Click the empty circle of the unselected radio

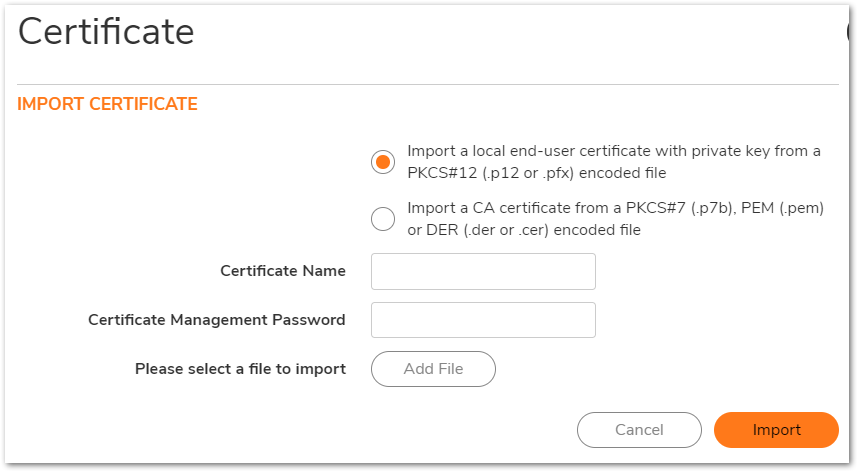pyautogui.click(x=383, y=219)
